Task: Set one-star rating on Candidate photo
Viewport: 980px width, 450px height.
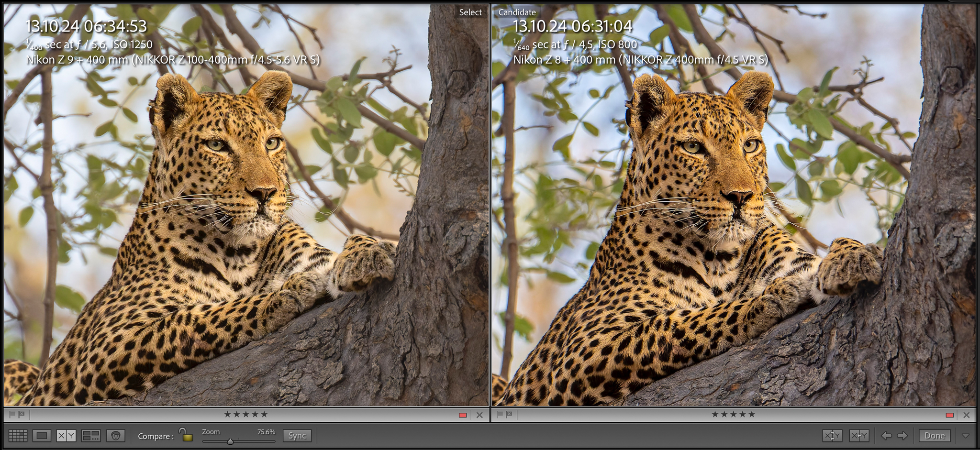Action: pos(715,414)
